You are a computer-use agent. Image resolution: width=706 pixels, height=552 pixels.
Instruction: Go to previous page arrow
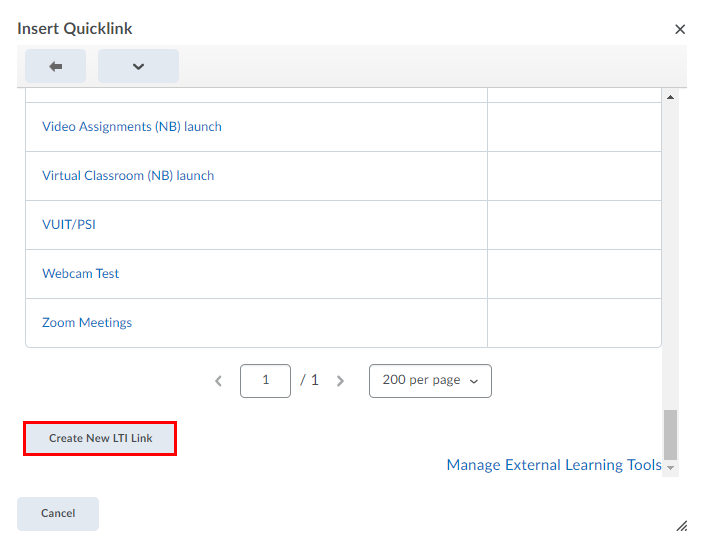(x=219, y=381)
